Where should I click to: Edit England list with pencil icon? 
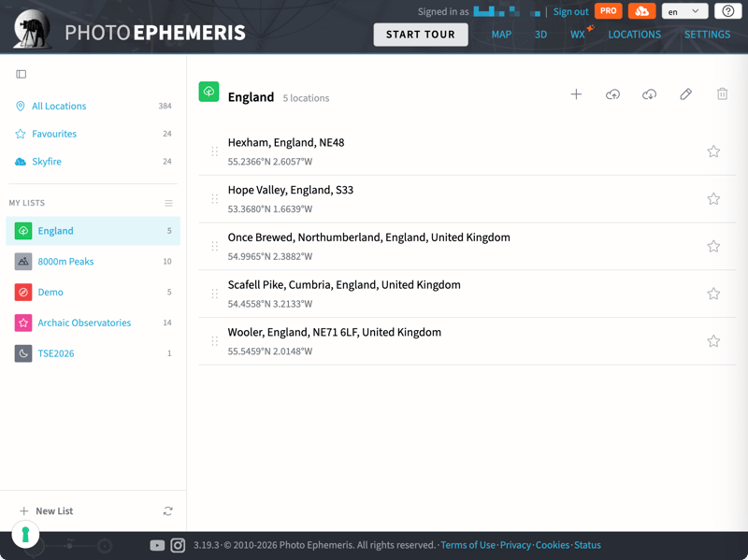(x=686, y=94)
